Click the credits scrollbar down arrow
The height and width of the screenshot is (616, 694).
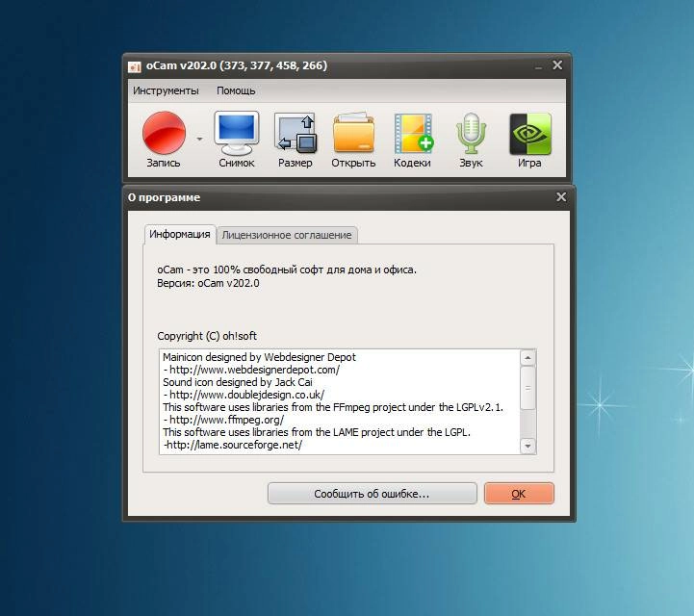tap(527, 446)
